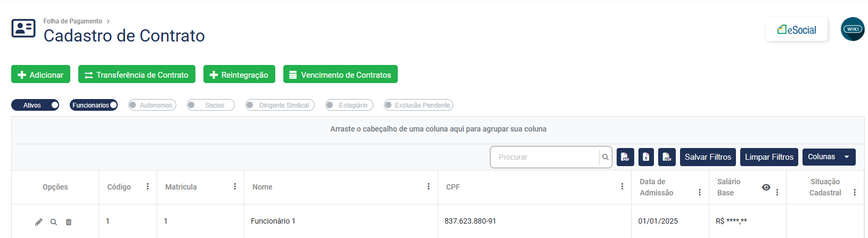The image size is (868, 238).
Task: View Funcionário 1 details with magnifier icon
Action: [x=54, y=222]
